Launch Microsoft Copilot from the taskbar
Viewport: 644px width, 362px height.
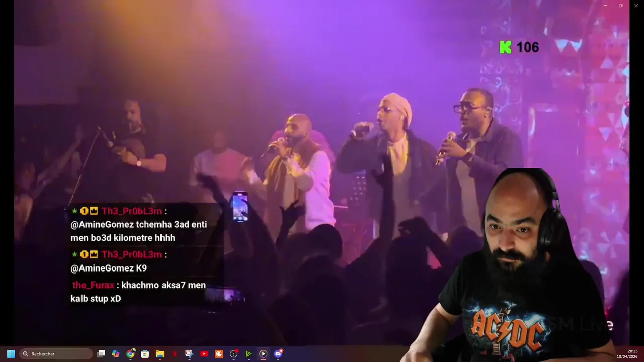[x=116, y=354]
